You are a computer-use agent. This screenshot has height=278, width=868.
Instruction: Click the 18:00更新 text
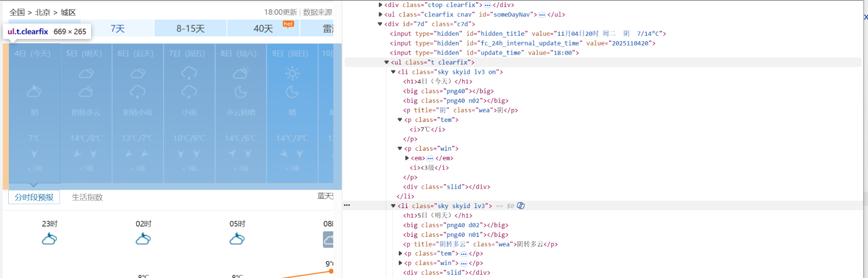coord(281,12)
